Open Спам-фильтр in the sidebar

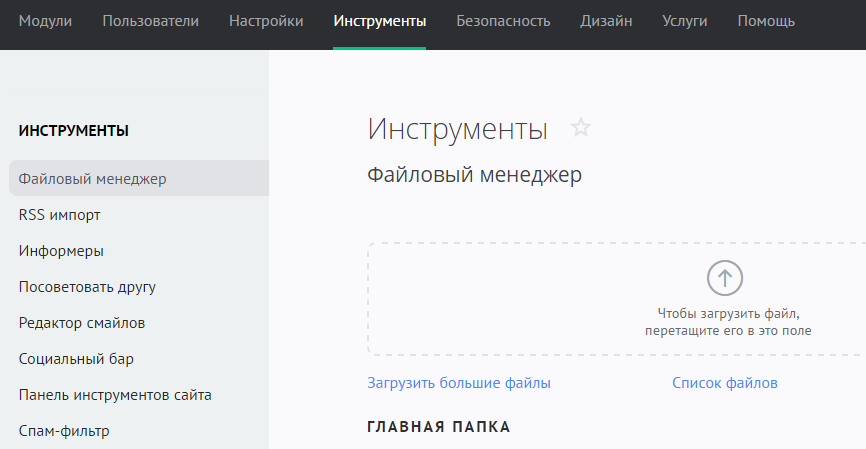click(64, 431)
